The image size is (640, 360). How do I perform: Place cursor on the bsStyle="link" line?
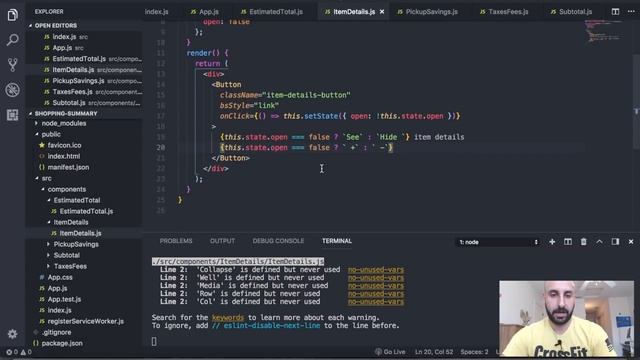click(x=249, y=105)
